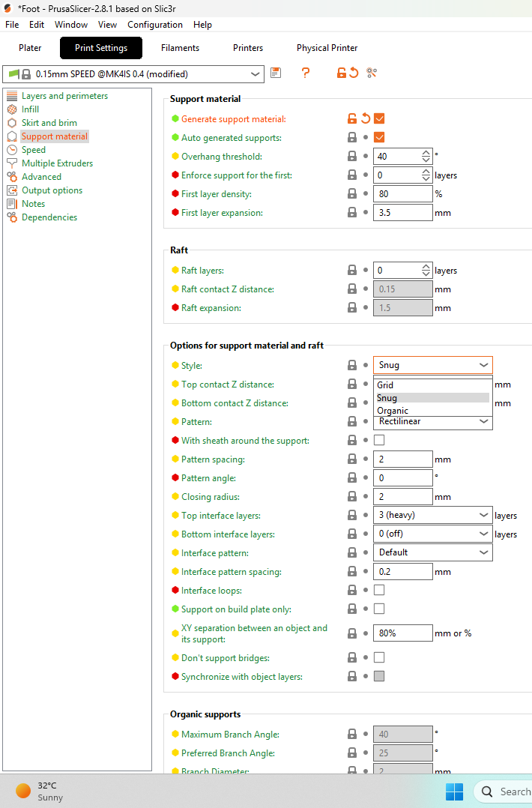
Task: Click the Windows Start logo in taskbar
Action: click(x=454, y=792)
